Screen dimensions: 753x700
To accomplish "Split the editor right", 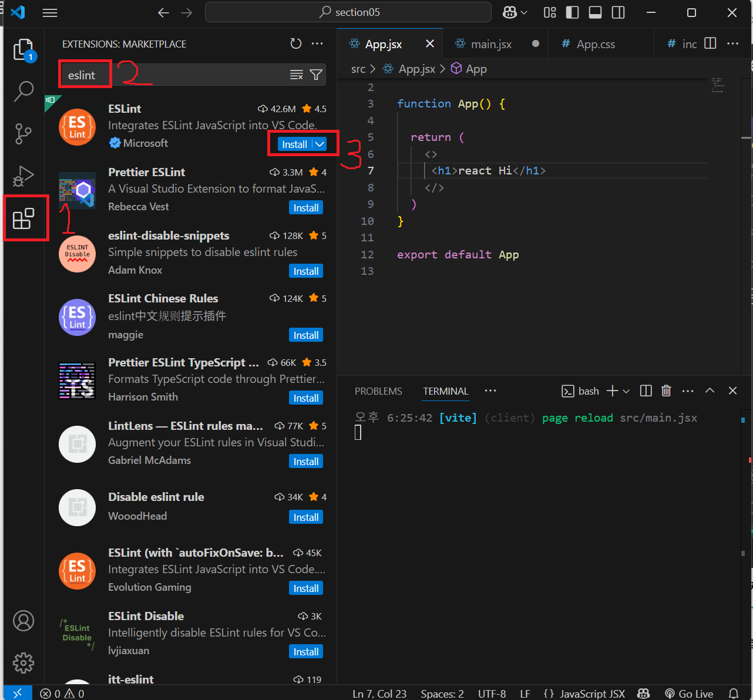I will pos(710,43).
